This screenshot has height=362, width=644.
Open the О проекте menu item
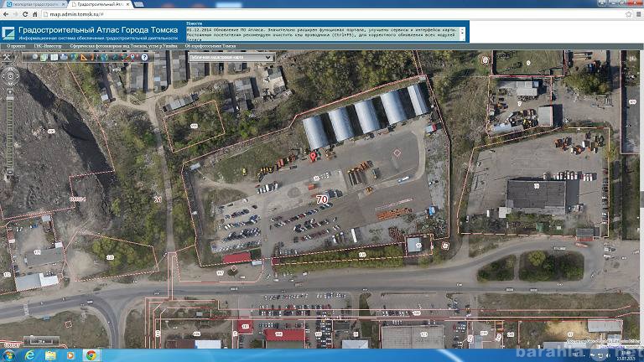tap(16, 46)
